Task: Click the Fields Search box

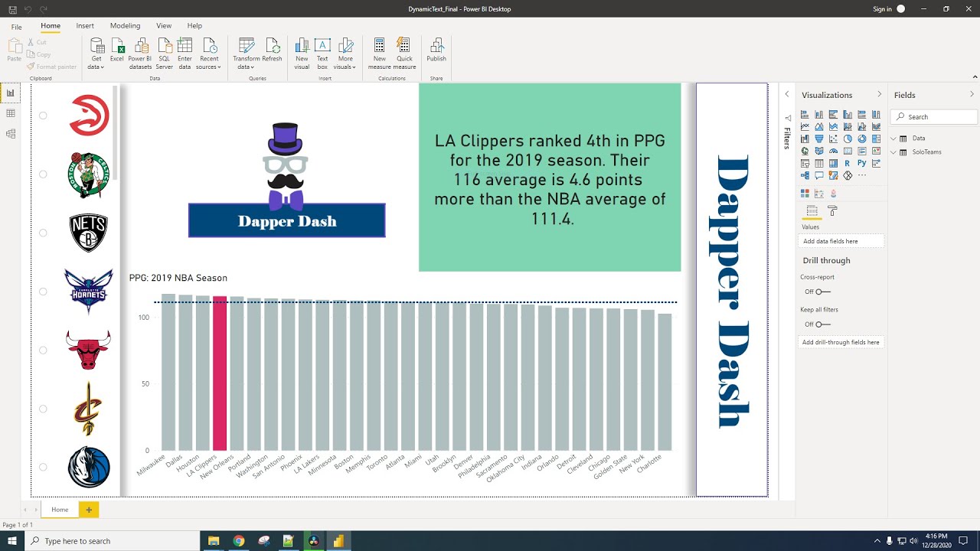Action: pyautogui.click(x=934, y=117)
